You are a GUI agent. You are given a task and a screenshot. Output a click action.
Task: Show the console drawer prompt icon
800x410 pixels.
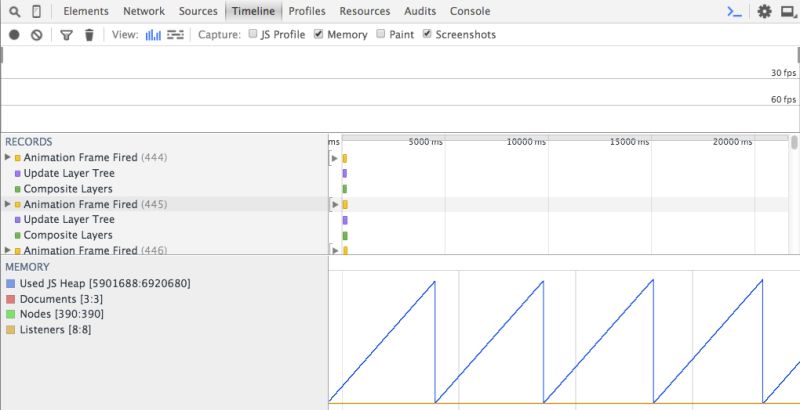click(734, 11)
